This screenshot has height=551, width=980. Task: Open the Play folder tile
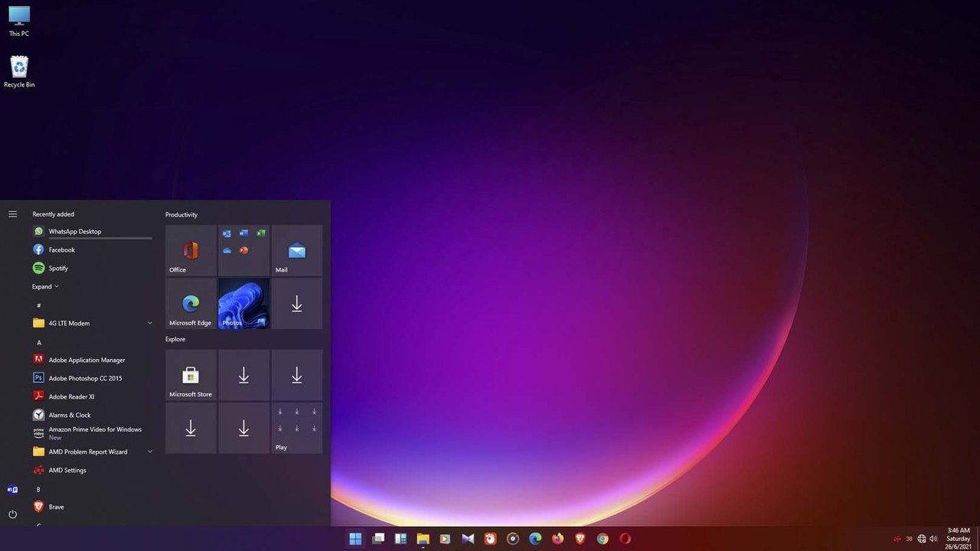click(297, 428)
